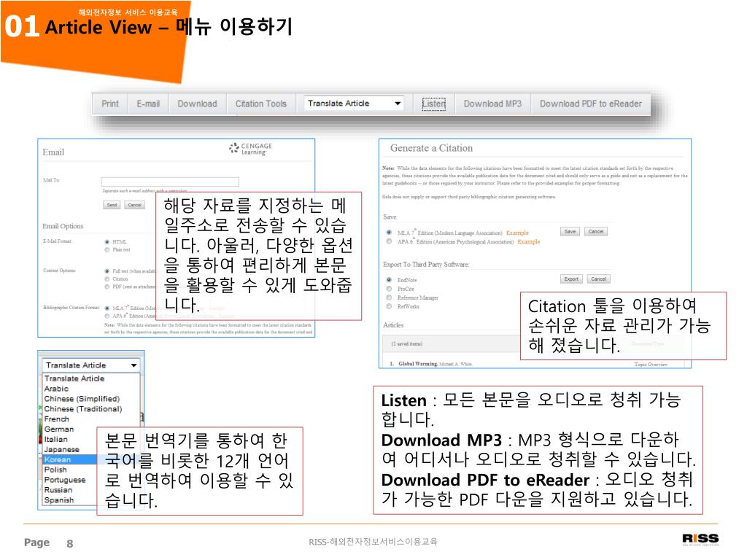Cancel the Email form

coord(135,205)
